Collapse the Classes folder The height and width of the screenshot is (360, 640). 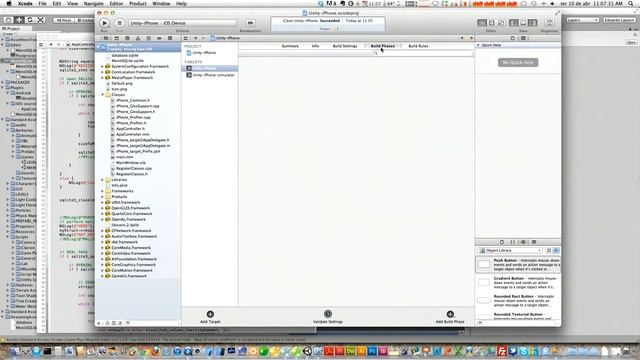102,95
